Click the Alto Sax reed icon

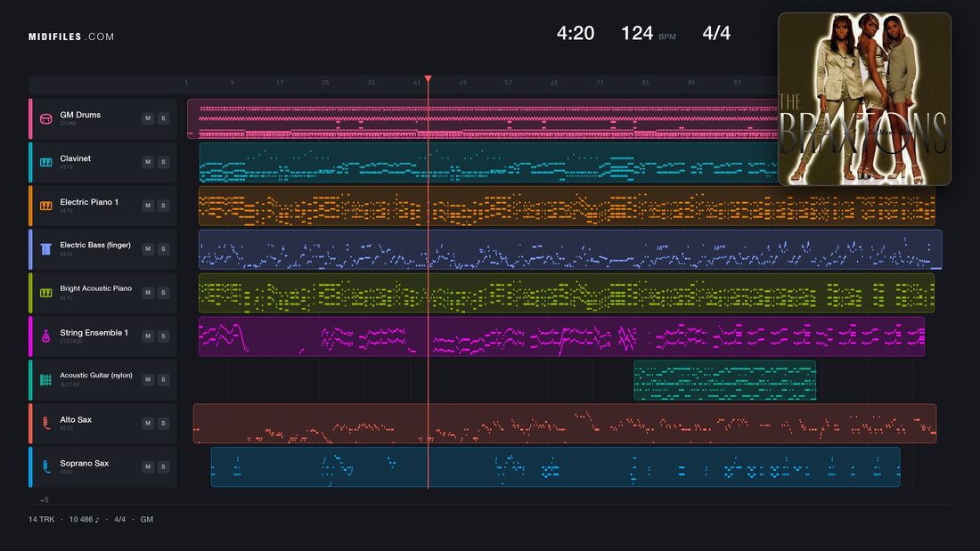click(45, 423)
